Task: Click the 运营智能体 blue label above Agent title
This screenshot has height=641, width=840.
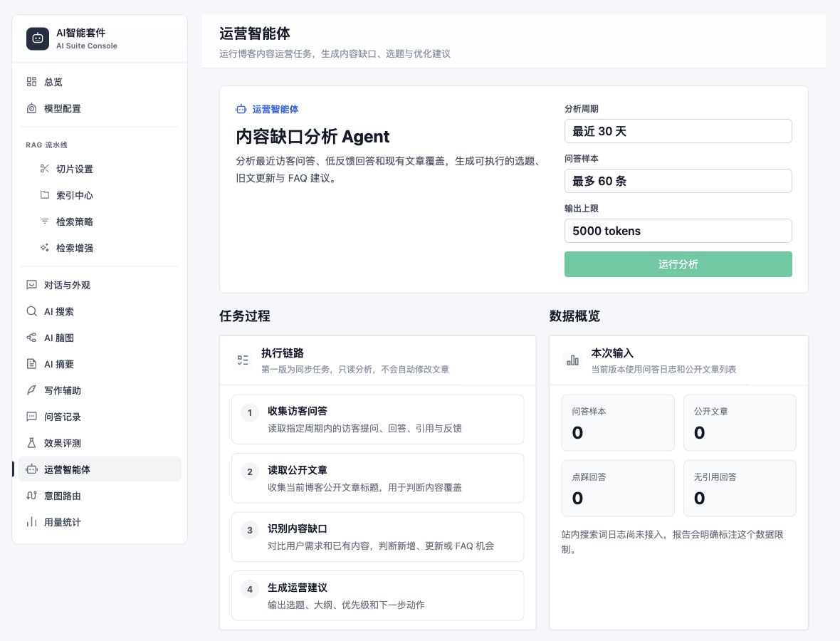Action: 275,110
